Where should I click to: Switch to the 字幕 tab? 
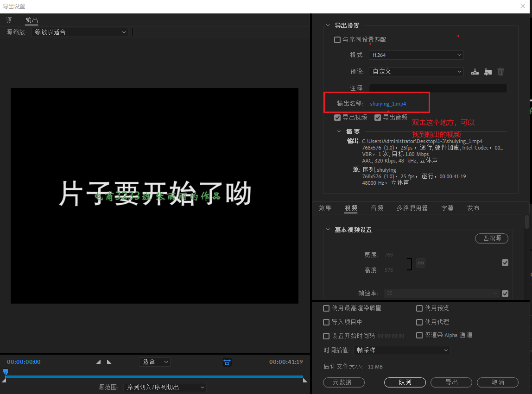click(447, 208)
